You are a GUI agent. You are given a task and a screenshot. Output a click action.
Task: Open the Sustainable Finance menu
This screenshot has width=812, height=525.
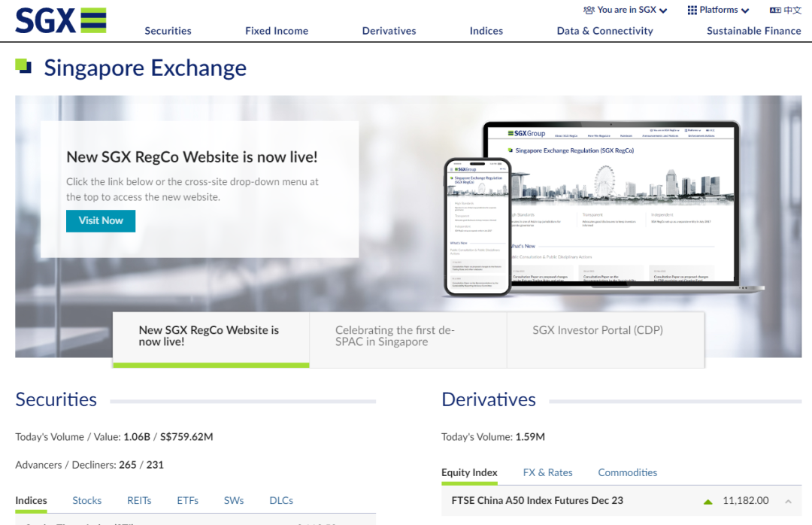pos(754,31)
